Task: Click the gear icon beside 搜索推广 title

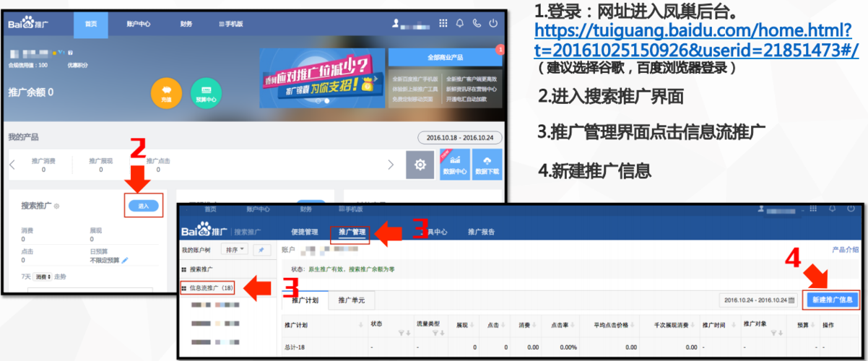Action: point(57,206)
